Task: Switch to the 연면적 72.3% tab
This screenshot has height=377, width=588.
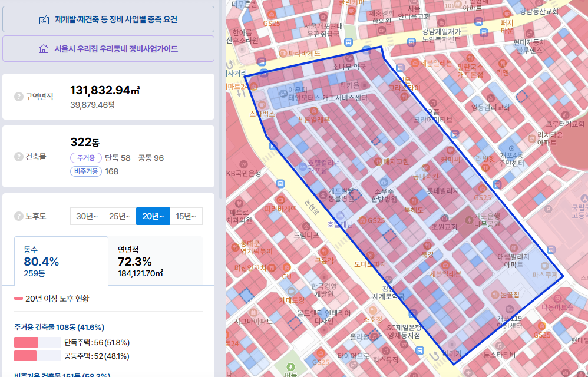Action: tap(156, 261)
